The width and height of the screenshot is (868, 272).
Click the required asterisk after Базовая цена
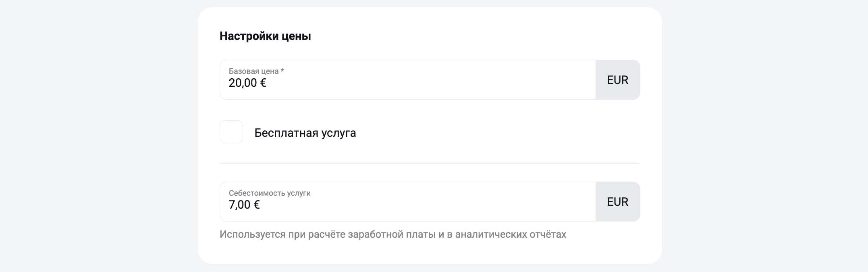282,71
